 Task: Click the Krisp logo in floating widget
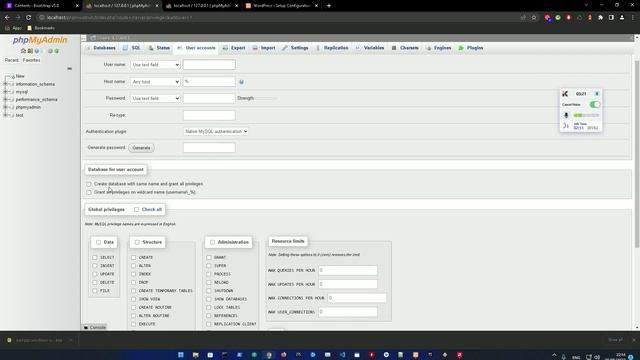pos(565,94)
